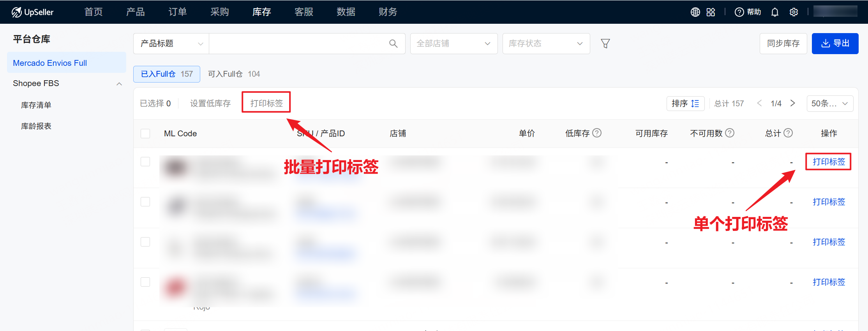Check the second product row checkbox

(x=145, y=202)
